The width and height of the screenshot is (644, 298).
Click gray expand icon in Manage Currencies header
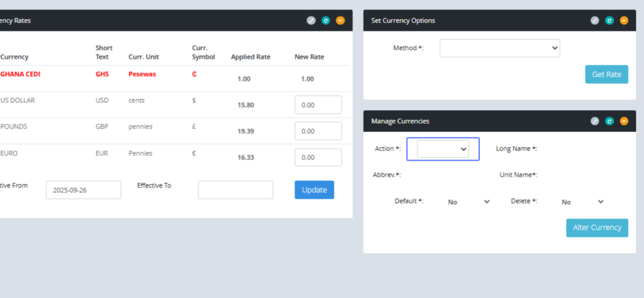[595, 121]
